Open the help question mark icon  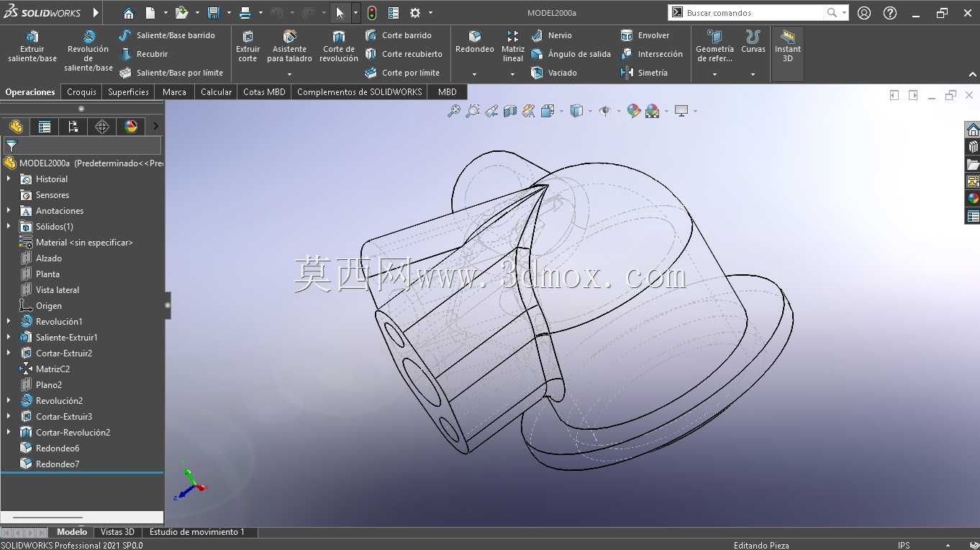click(x=890, y=13)
